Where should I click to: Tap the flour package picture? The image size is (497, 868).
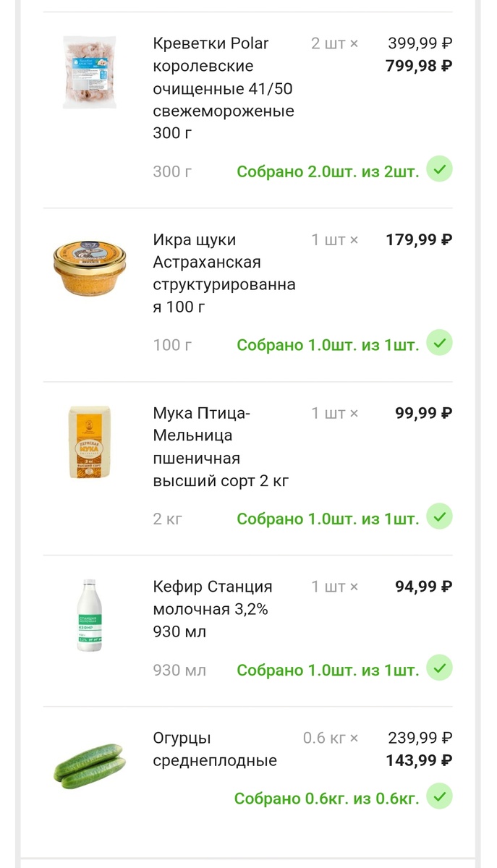click(89, 442)
